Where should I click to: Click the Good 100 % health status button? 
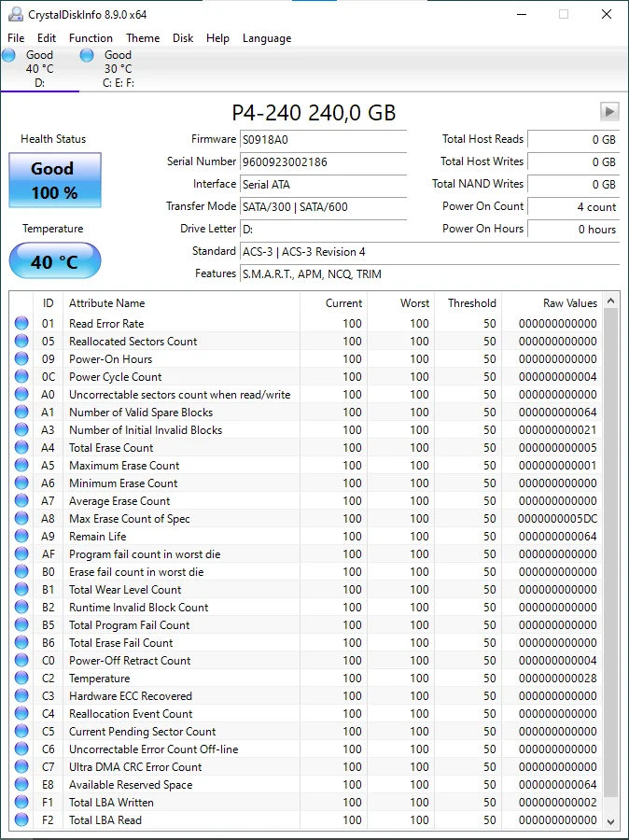(55, 180)
